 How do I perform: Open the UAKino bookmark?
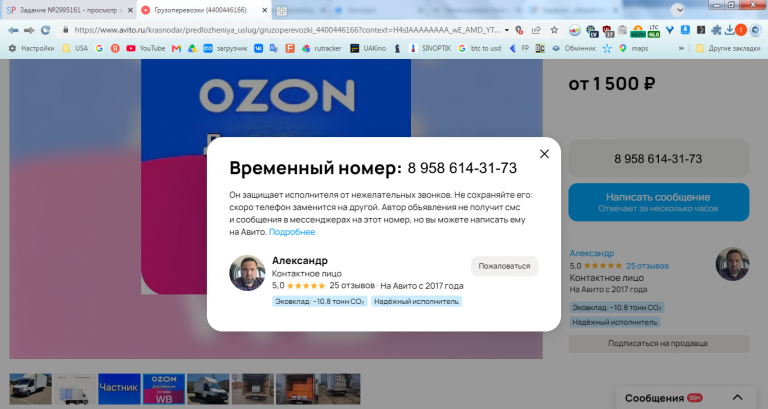pos(368,48)
